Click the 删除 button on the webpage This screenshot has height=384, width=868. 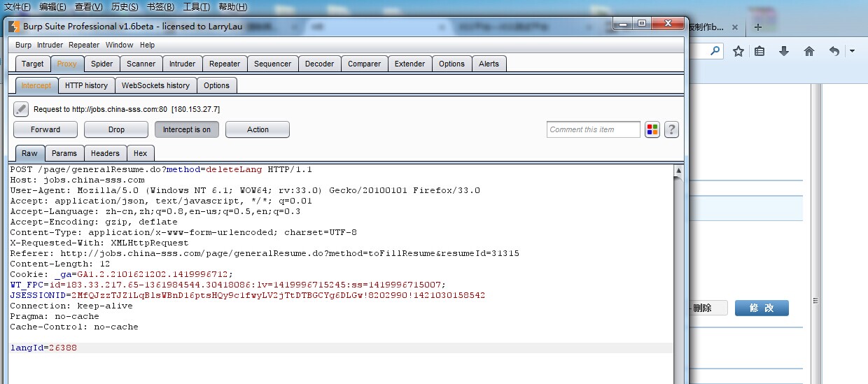[708, 308]
